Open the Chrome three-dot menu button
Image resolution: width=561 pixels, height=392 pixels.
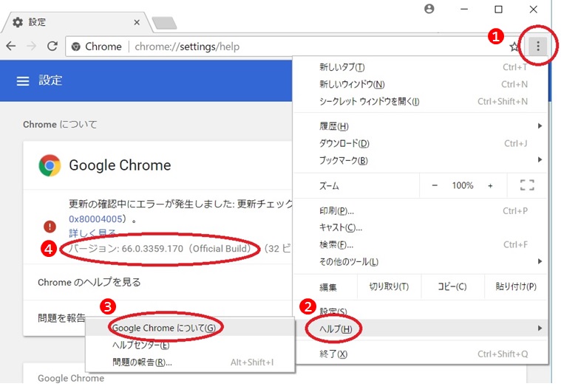[x=538, y=46]
